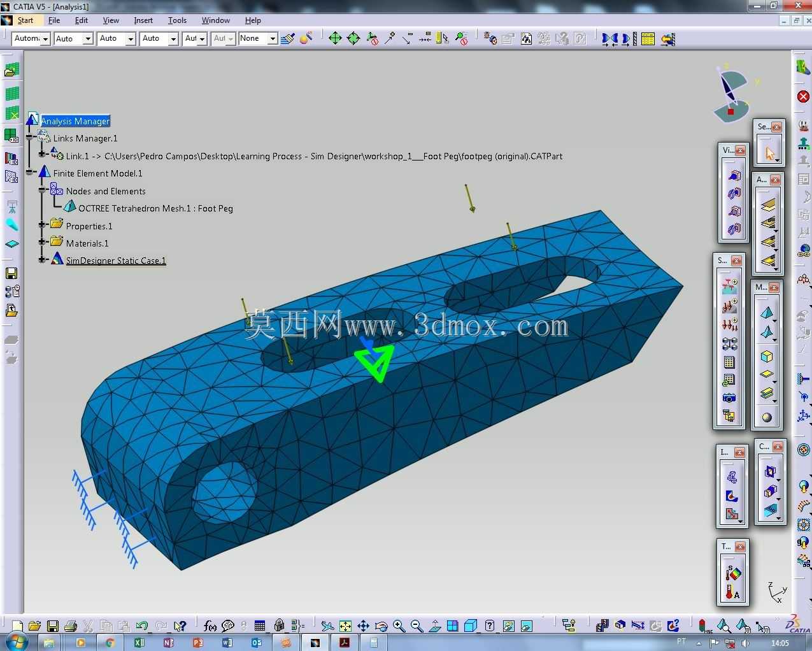This screenshot has width=812, height=651.
Task: Open Chrome from the Windows taskbar
Action: 110,643
